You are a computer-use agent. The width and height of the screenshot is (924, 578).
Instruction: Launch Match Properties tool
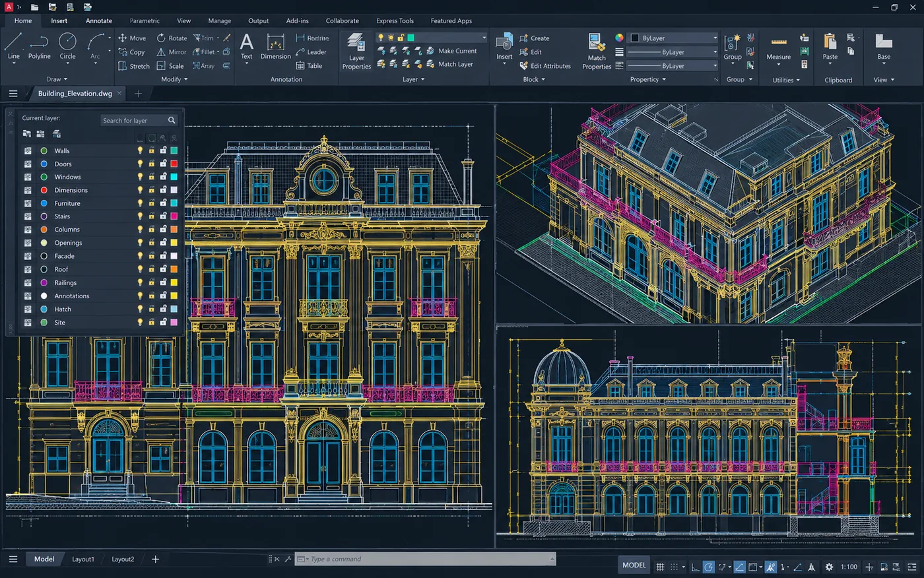[x=597, y=51]
